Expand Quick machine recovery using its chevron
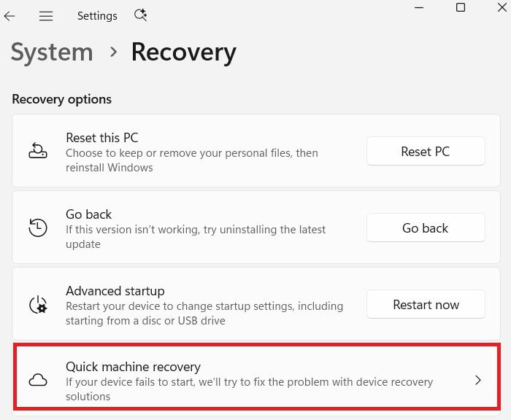This screenshot has height=420, width=511. coord(478,380)
